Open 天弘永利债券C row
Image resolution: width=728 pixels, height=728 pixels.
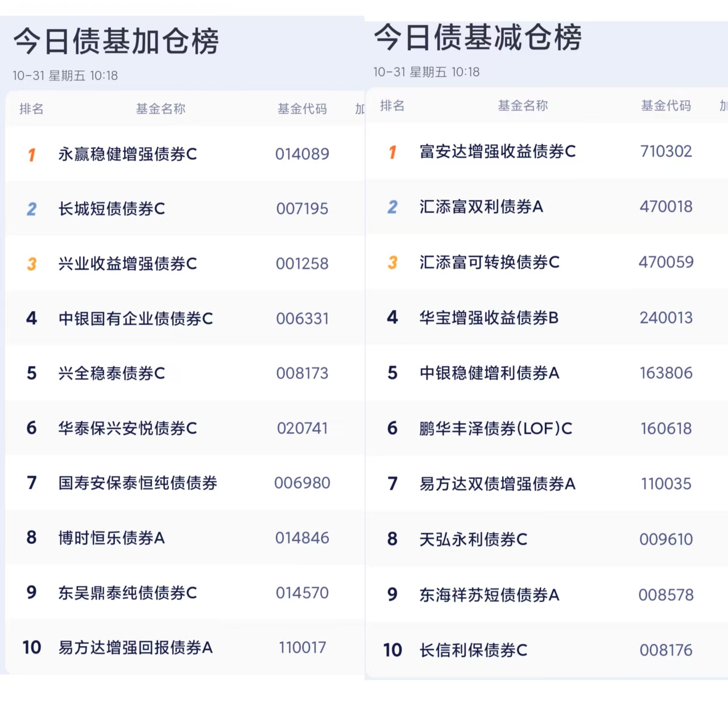tap(473, 539)
